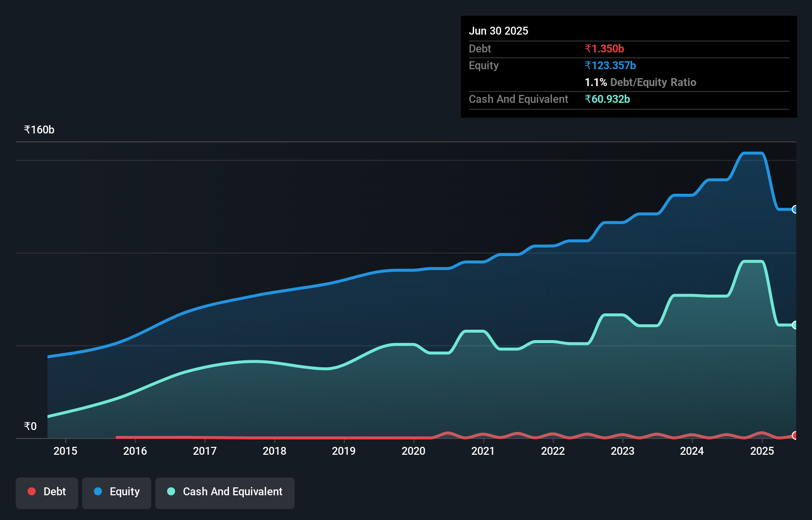The image size is (812, 520).
Task: Click the 2019 x-axis label
Action: tap(344, 451)
